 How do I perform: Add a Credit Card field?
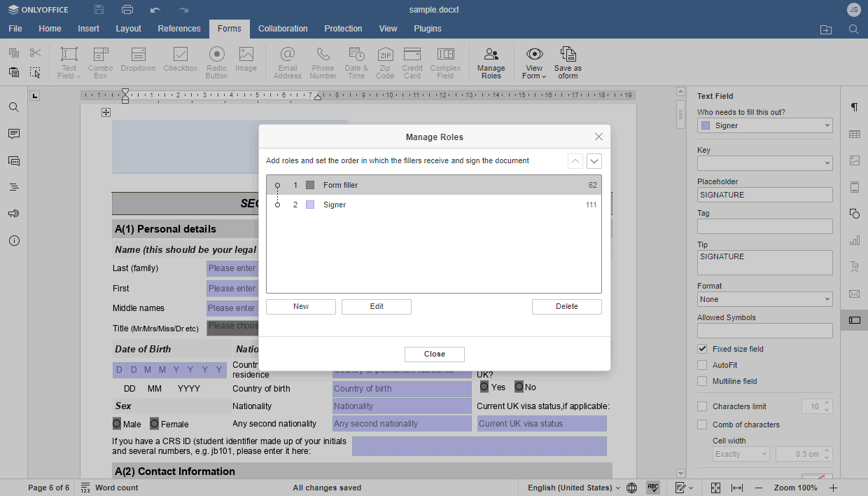pos(412,62)
